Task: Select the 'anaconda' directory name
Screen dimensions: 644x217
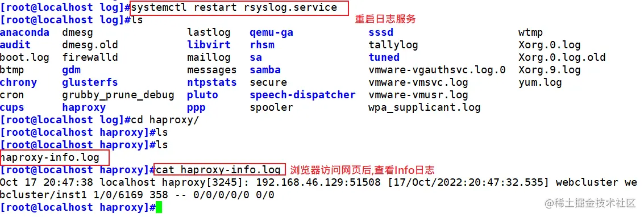Action: [x=24, y=32]
